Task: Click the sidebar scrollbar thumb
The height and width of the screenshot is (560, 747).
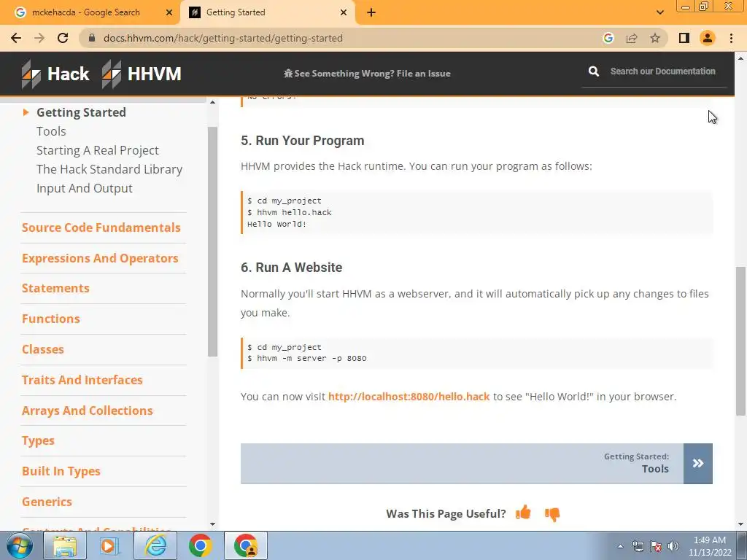Action: (x=212, y=241)
